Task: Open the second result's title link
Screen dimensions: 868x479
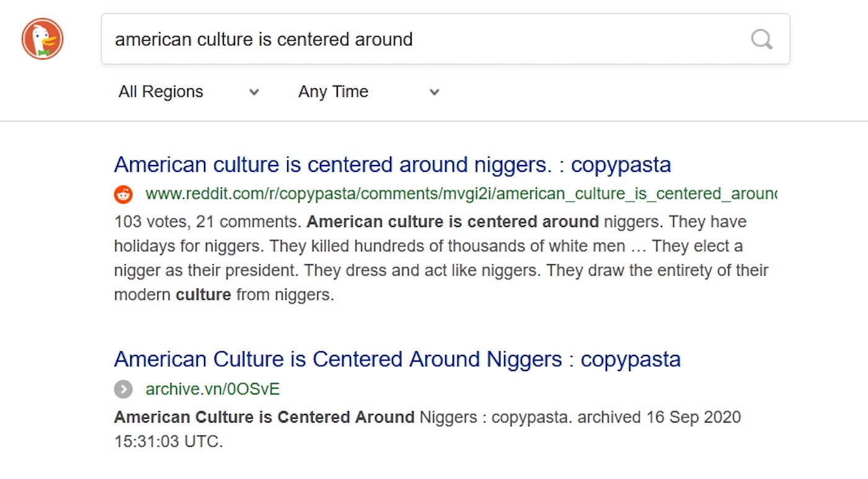Action: [x=397, y=359]
